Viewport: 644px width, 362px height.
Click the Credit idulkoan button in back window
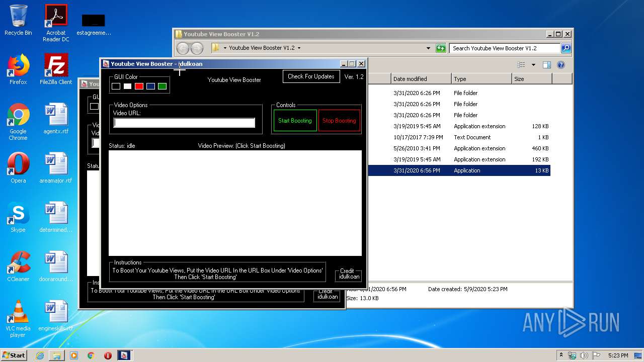click(x=328, y=295)
